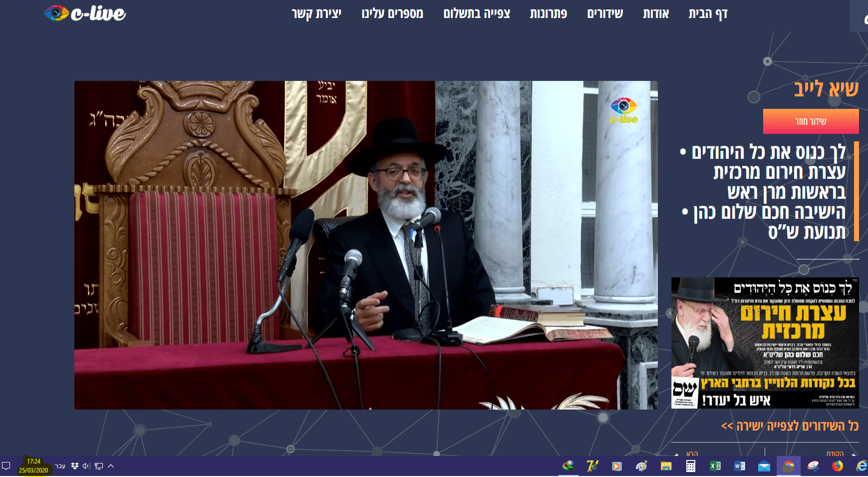Viewport: 868px width, 477px height.
Task: Click the live video player
Action: [366, 245]
